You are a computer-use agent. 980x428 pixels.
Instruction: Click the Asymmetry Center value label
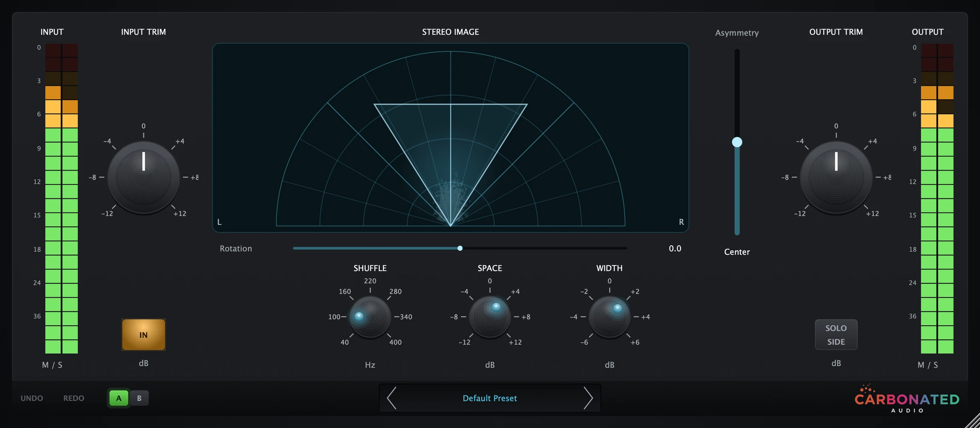tap(737, 252)
